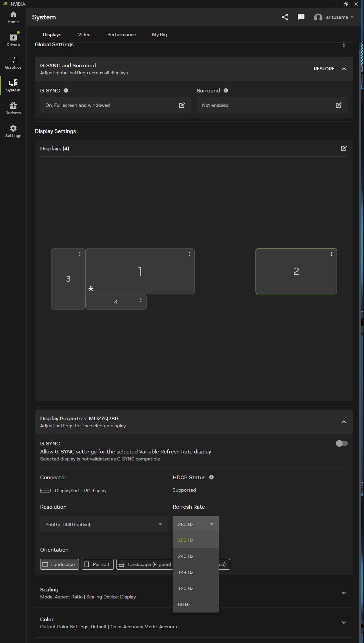This screenshot has height=643, width=364.
Task: Expand the Color section
Action: 344,623
